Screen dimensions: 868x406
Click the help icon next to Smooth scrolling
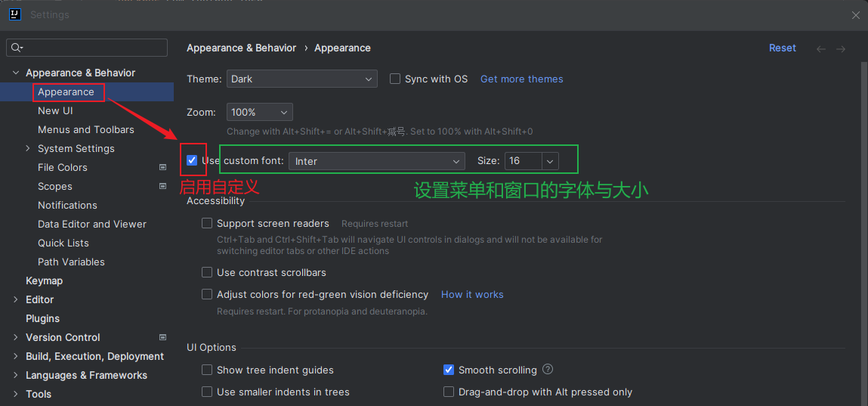(x=548, y=370)
